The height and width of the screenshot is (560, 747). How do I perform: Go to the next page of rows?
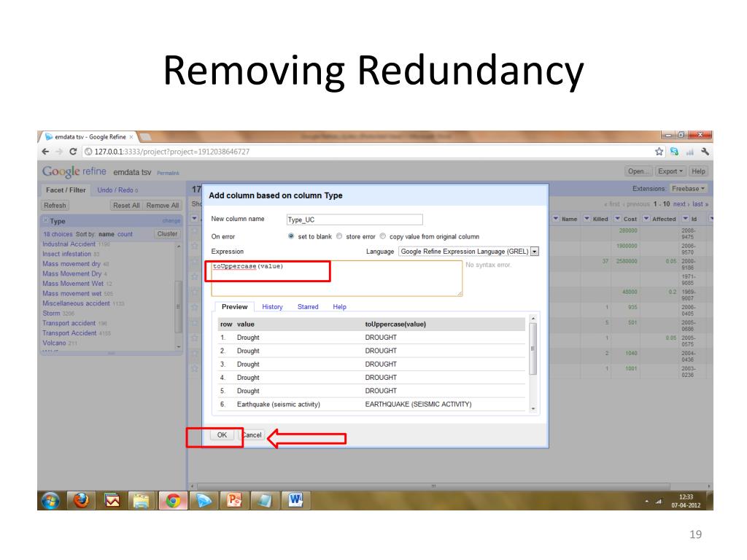tap(681, 204)
